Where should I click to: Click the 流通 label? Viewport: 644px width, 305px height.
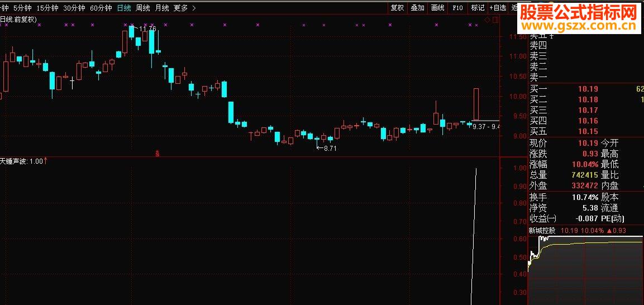(x=609, y=208)
